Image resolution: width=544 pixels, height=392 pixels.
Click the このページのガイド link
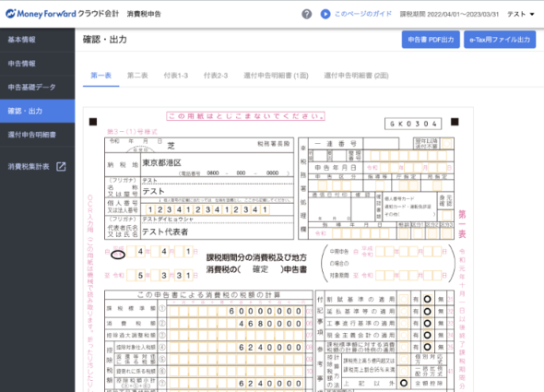(363, 14)
